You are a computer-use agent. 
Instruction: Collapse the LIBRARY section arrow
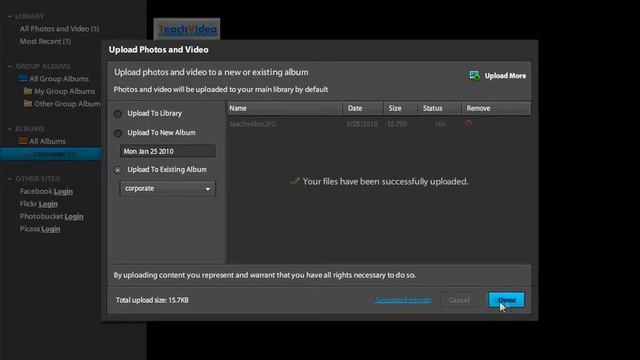(x=9, y=17)
